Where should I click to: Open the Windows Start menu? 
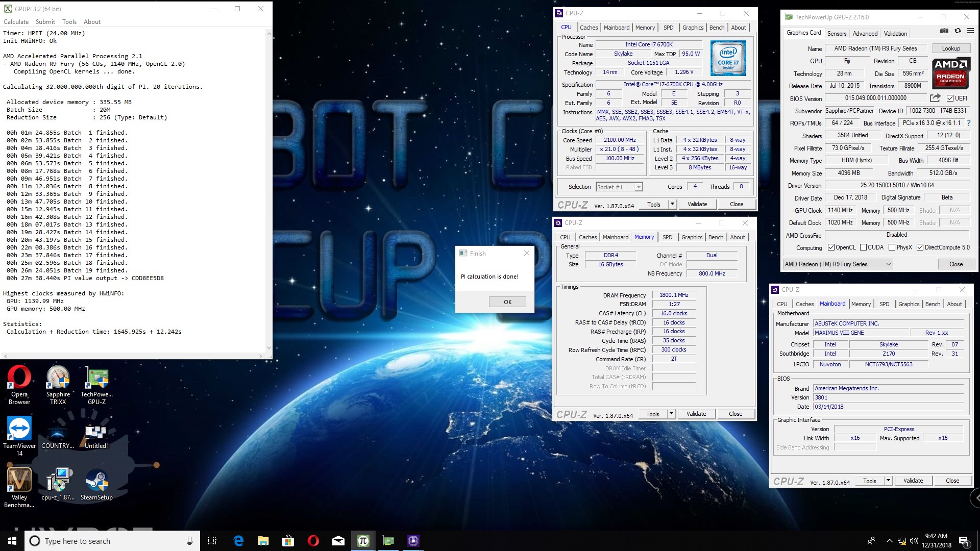point(12,541)
